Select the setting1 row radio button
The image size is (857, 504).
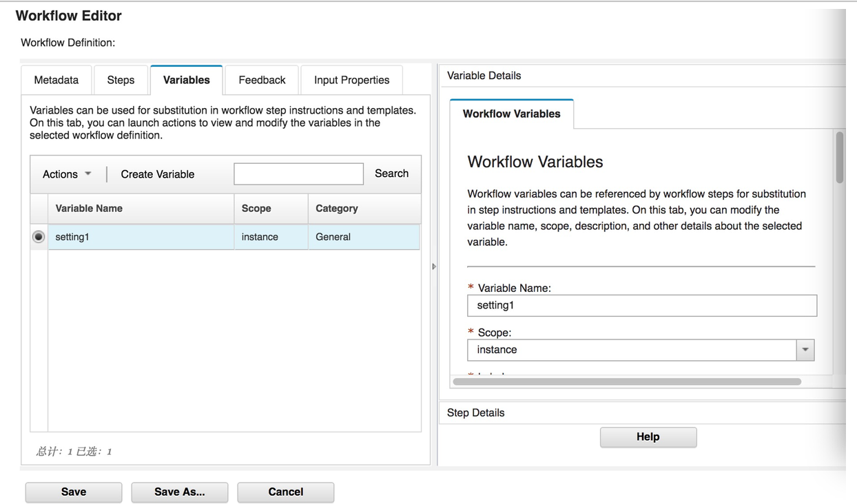[39, 236]
